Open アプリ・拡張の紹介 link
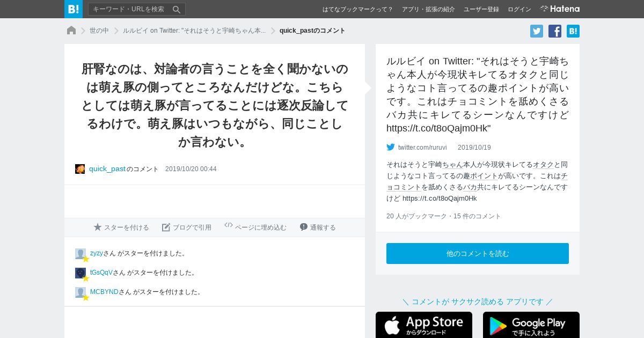 click(x=428, y=9)
